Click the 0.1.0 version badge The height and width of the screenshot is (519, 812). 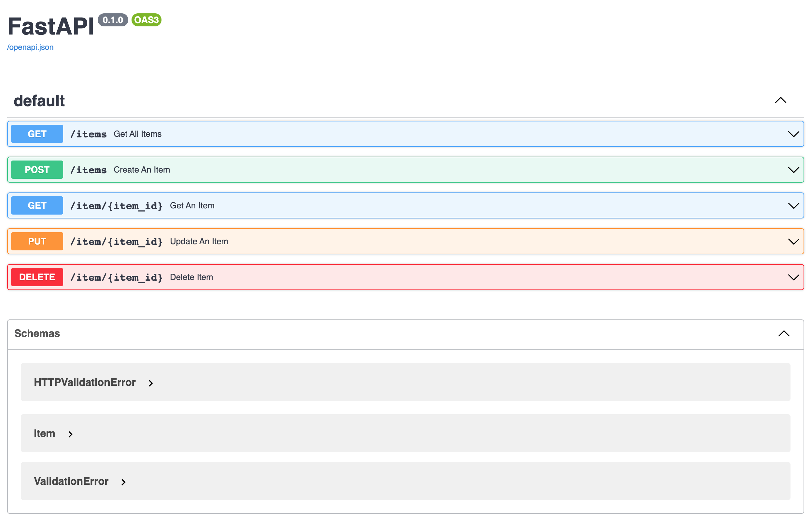coord(113,20)
